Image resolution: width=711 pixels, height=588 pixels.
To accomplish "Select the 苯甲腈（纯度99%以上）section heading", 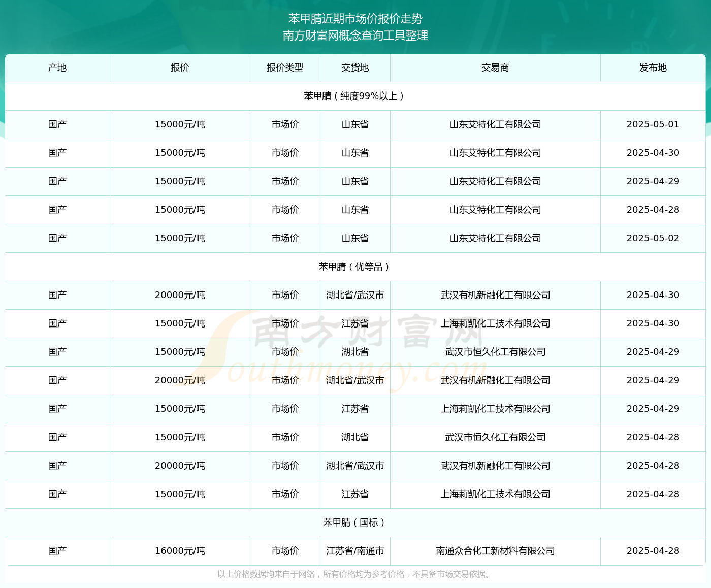I will click(355, 96).
